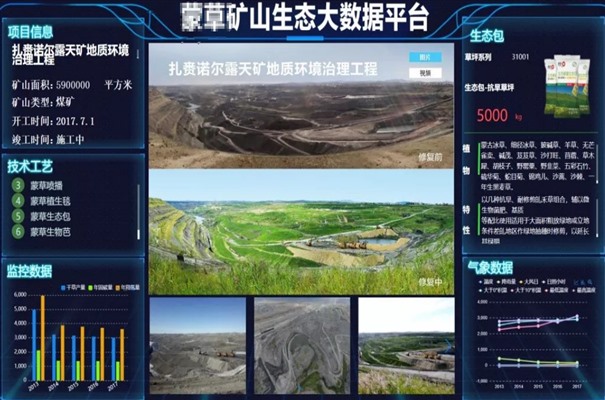Viewport: 605px width, 400px height.
Task: Click the 2013 yellow-green line data point
Action: pos(499,359)
